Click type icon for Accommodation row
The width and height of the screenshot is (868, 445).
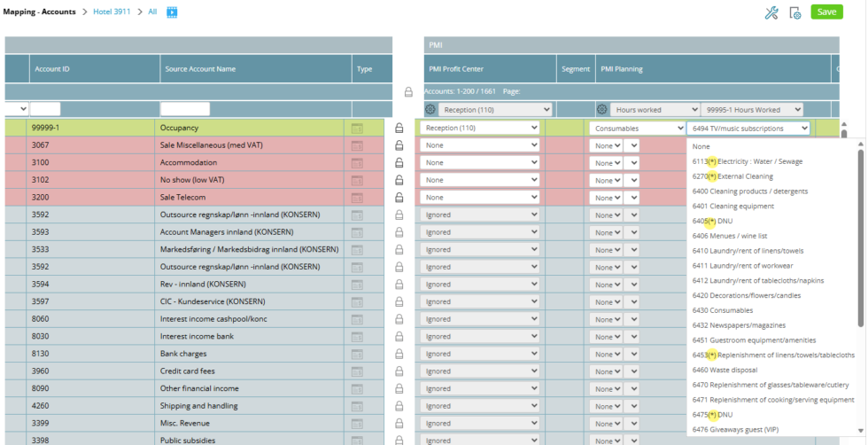(x=357, y=163)
